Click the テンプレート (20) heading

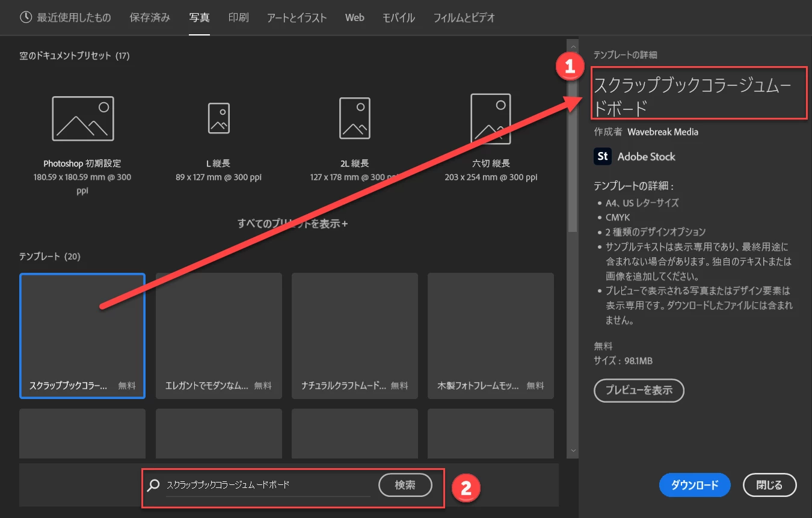coord(50,257)
